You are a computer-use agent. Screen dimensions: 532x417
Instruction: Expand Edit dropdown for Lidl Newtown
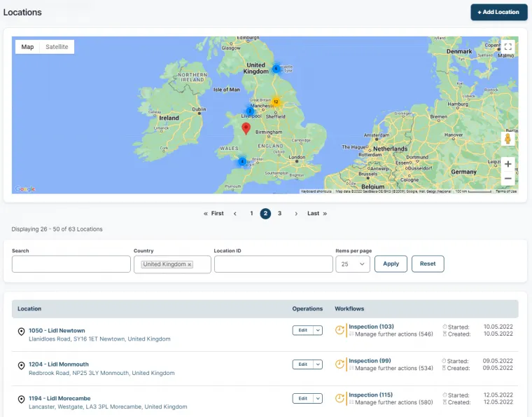coord(318,330)
